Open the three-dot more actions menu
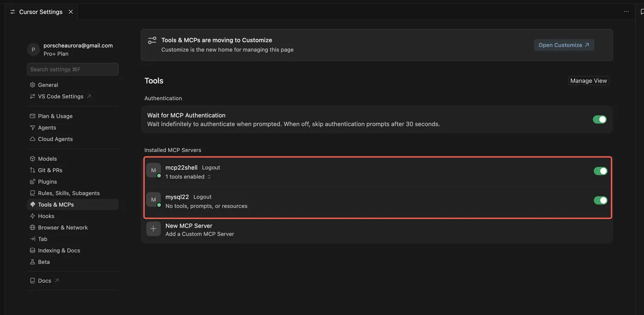The height and width of the screenshot is (315, 644). 626,11
